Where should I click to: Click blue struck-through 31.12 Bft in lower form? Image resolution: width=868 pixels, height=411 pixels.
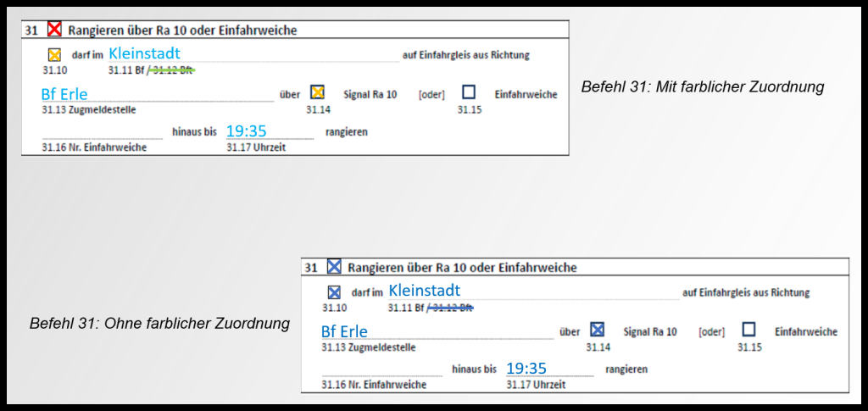(451, 308)
